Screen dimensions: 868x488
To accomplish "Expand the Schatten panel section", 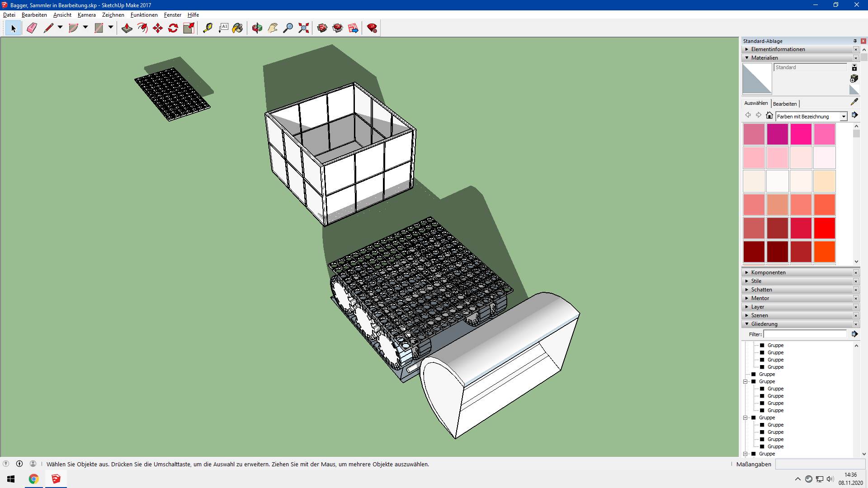I will pos(747,290).
